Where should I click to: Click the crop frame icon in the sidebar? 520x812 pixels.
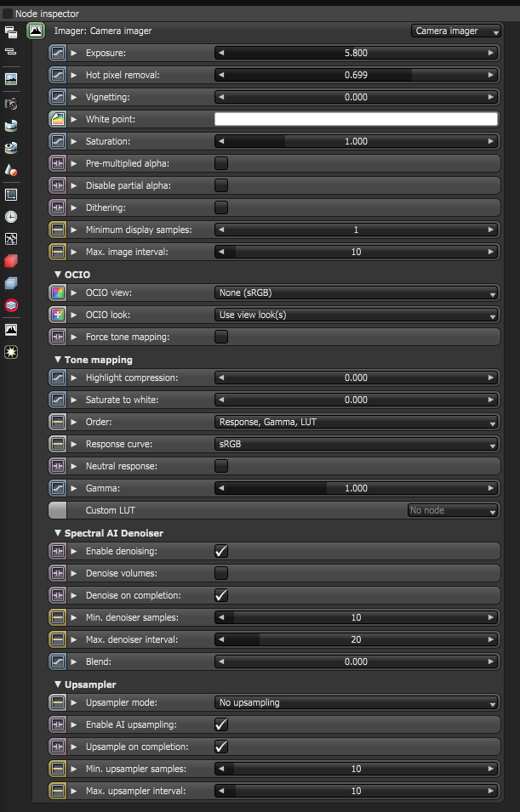click(x=11, y=194)
